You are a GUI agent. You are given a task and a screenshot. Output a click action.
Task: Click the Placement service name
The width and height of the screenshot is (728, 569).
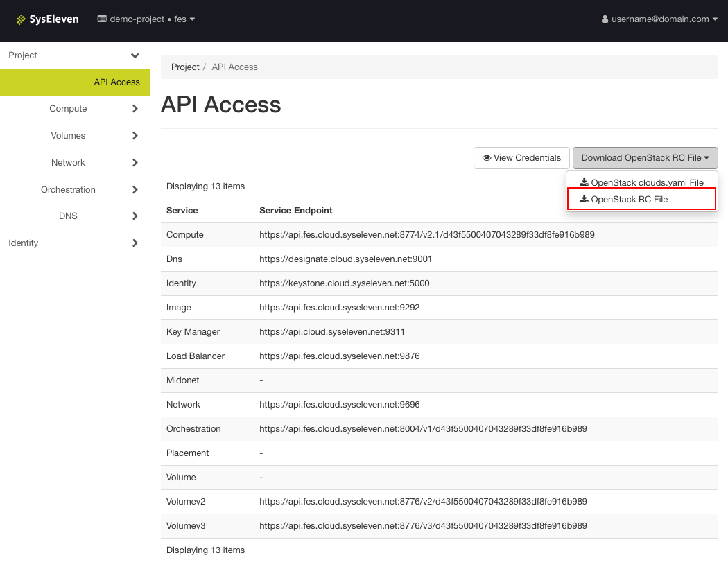(x=188, y=453)
